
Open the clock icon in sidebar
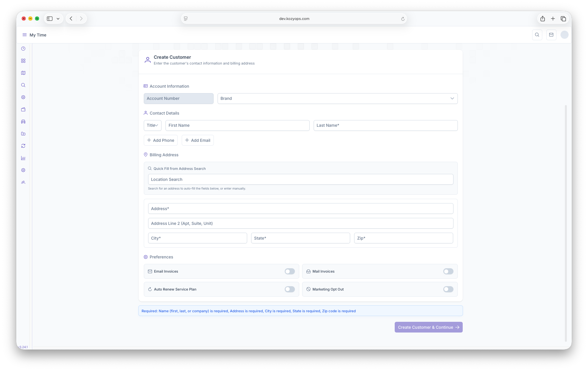(x=23, y=49)
